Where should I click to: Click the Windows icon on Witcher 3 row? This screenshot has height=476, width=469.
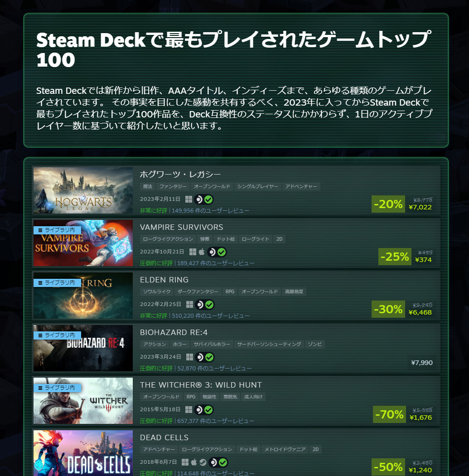click(x=189, y=409)
